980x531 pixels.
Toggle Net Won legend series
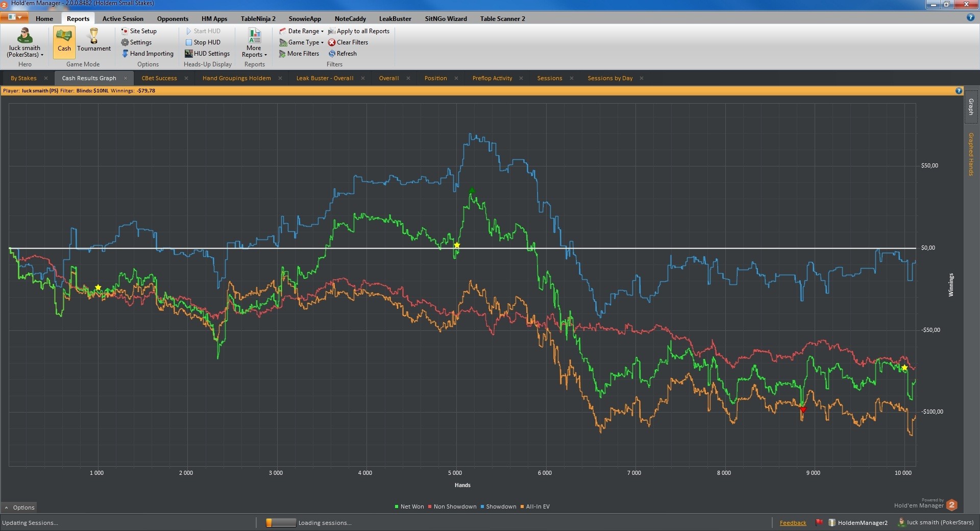point(409,506)
